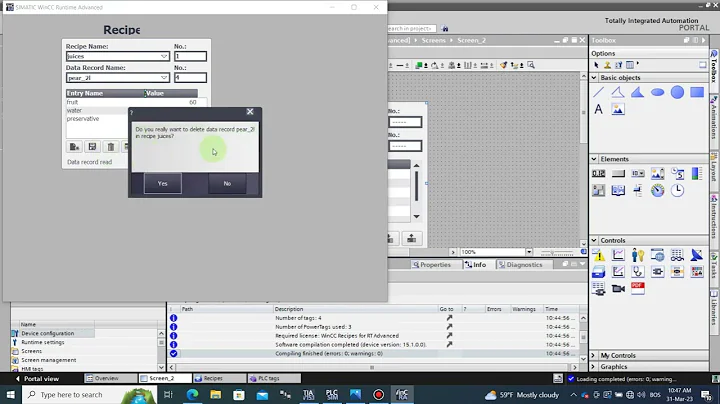This screenshot has width=720, height=404.
Task: Select the Polyline basic object
Action: click(x=618, y=92)
